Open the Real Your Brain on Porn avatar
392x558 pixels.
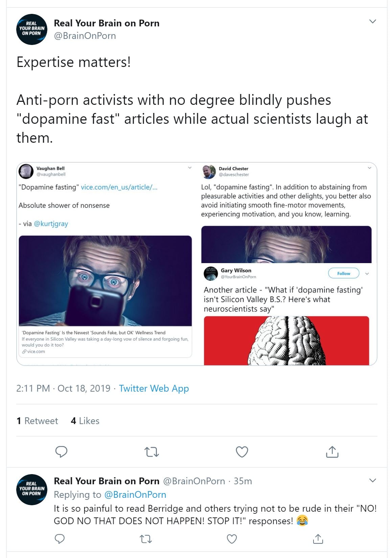(x=32, y=29)
